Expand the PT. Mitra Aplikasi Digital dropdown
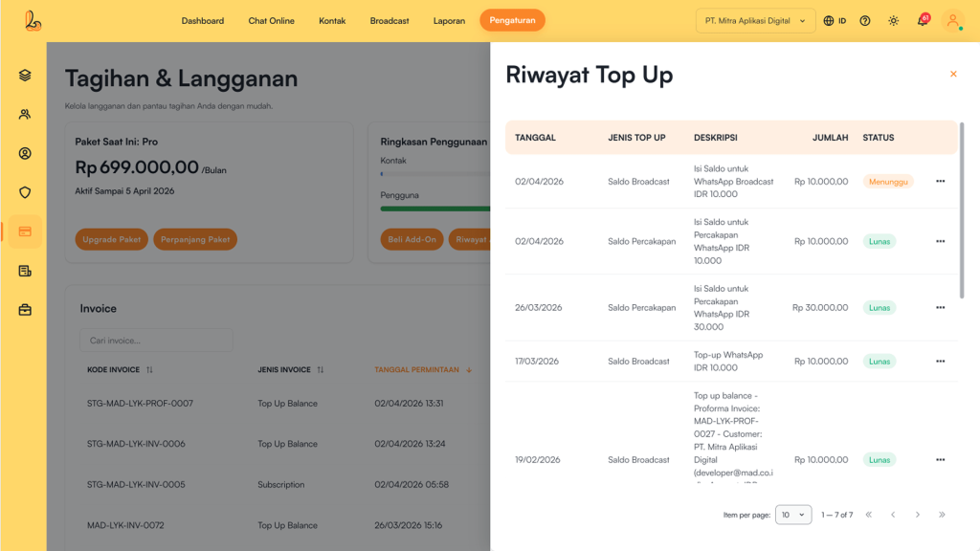This screenshot has width=980, height=551. pos(755,21)
